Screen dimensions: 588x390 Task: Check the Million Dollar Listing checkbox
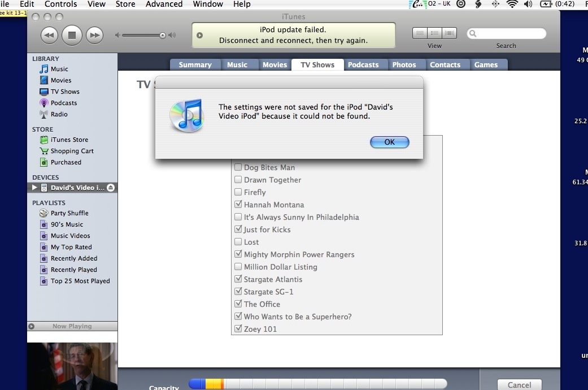tap(238, 267)
